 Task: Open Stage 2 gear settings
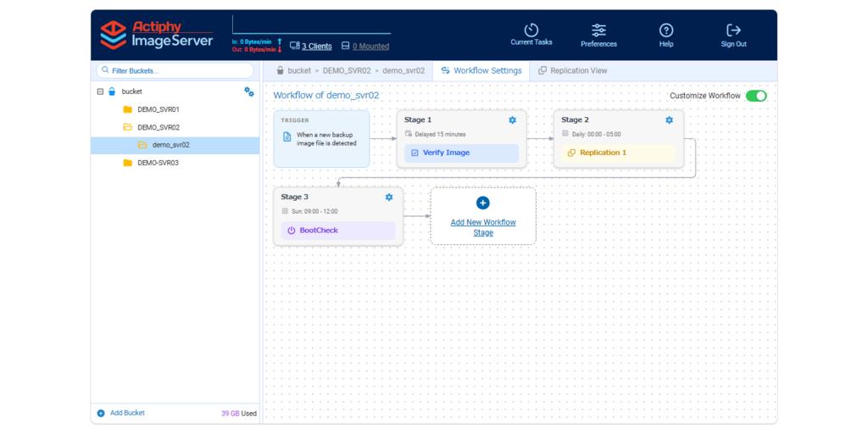[669, 120]
